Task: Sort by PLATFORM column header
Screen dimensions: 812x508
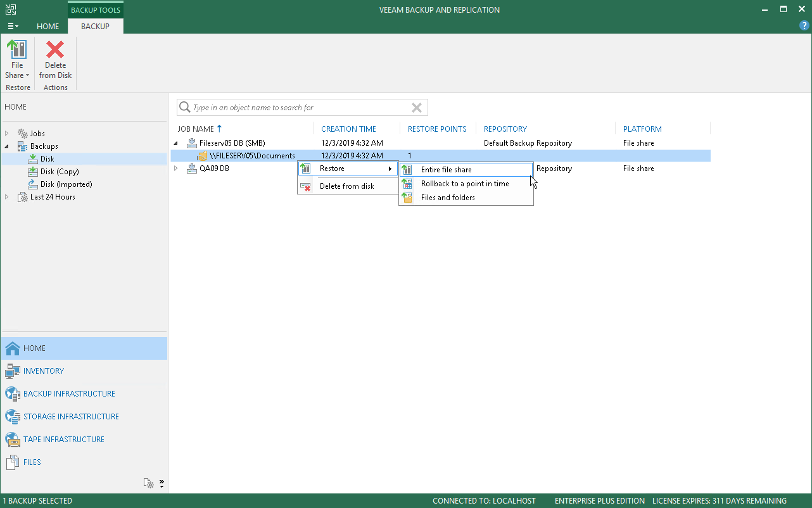Action: click(642, 129)
